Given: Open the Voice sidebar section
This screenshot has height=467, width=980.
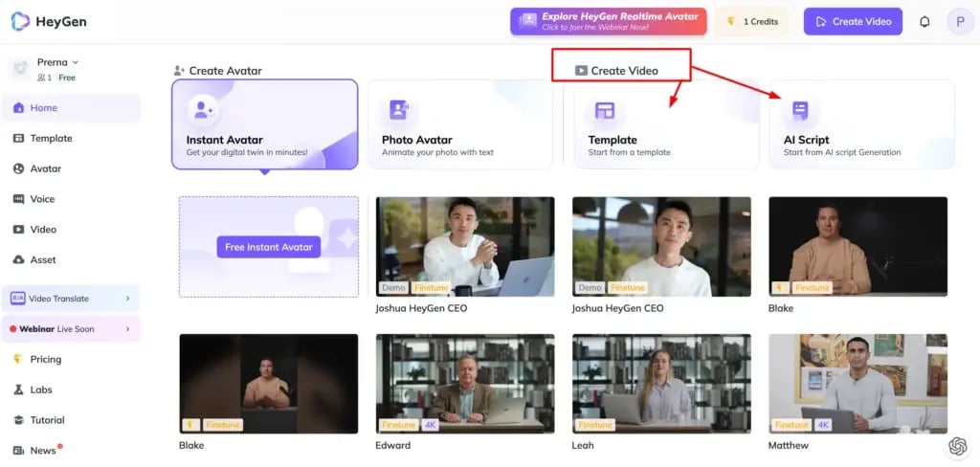Looking at the screenshot, I should click(x=42, y=199).
